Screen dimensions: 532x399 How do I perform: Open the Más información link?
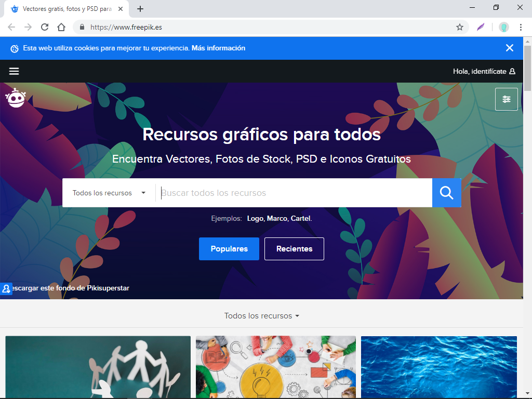click(x=218, y=48)
